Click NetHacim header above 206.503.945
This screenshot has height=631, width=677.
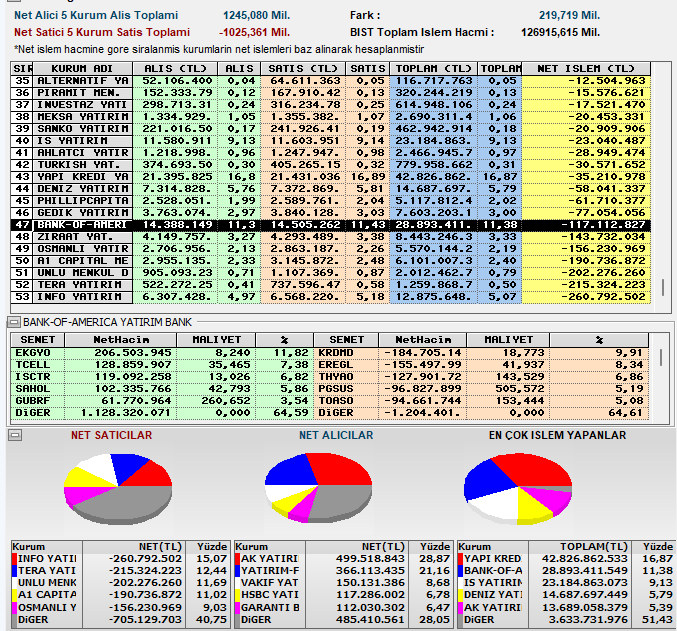121,339
